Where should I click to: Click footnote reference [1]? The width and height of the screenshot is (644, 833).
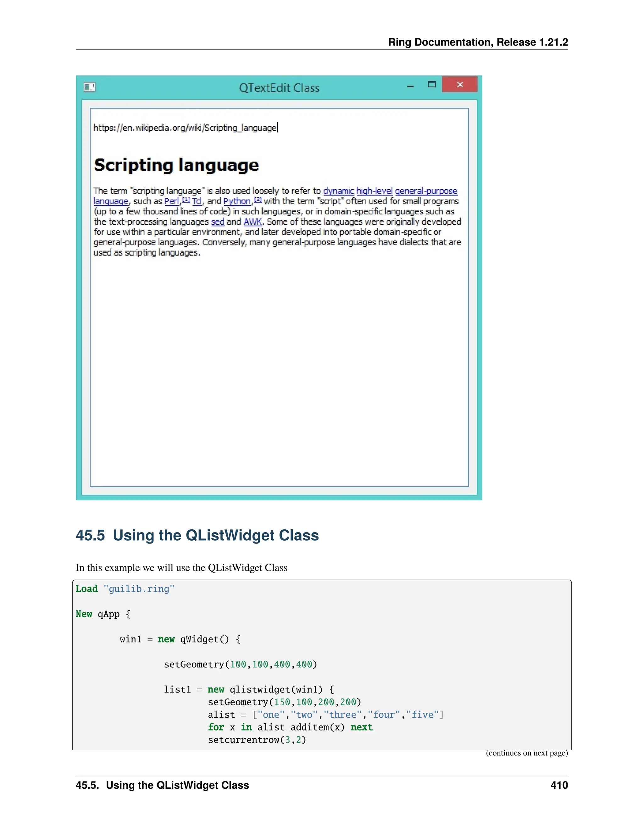186,200
